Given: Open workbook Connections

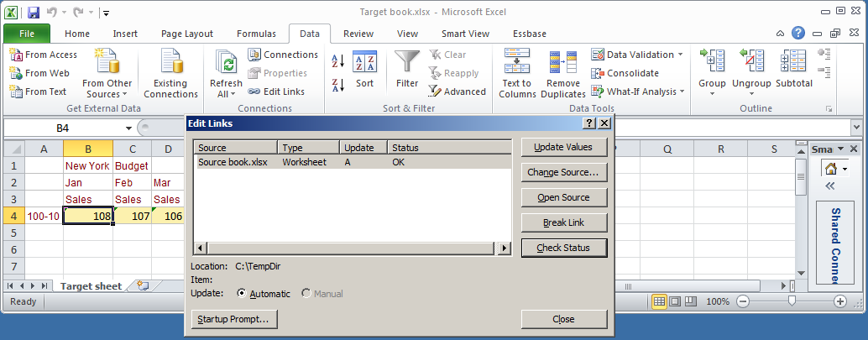Looking at the screenshot, I should [283, 55].
